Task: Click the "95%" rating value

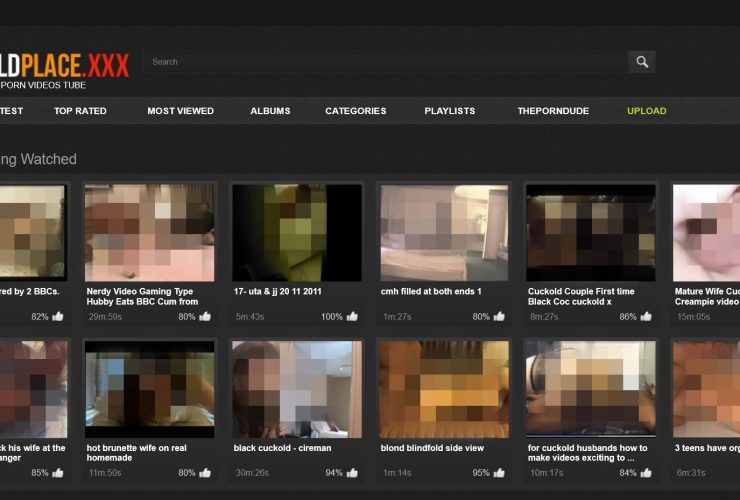Action: 481,473
